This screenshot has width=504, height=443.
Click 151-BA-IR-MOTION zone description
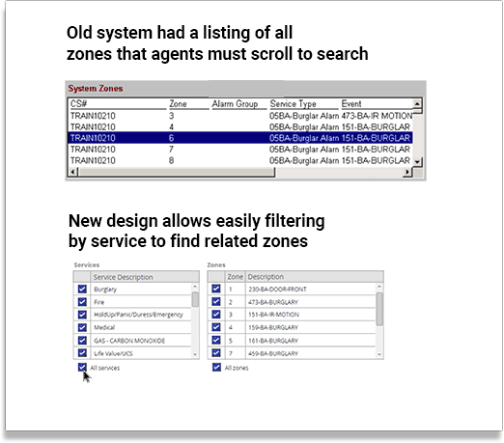click(x=273, y=315)
